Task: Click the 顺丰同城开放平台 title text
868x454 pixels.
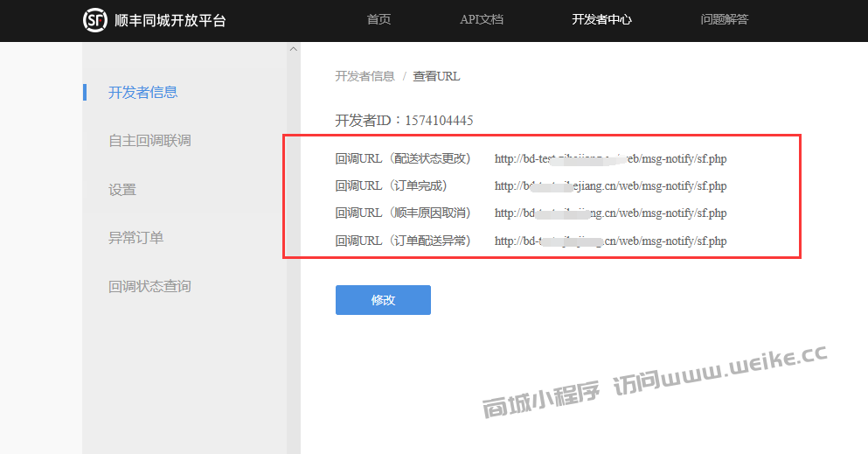Action: click(170, 20)
